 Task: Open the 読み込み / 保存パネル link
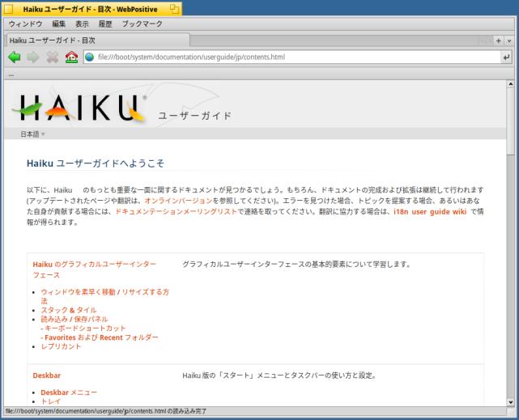coord(74,320)
